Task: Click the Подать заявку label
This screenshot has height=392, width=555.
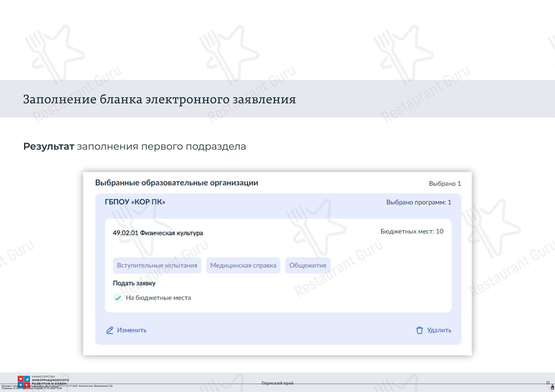Action: pyautogui.click(x=134, y=283)
